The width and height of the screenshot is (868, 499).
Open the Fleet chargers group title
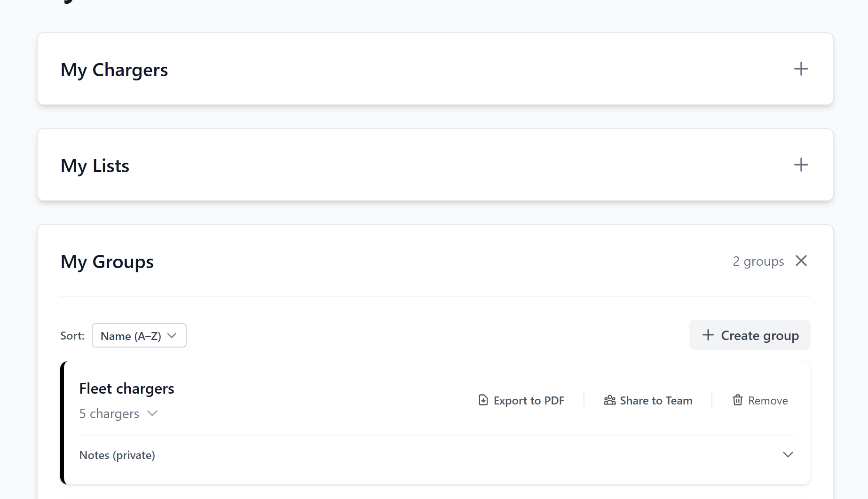pos(126,388)
